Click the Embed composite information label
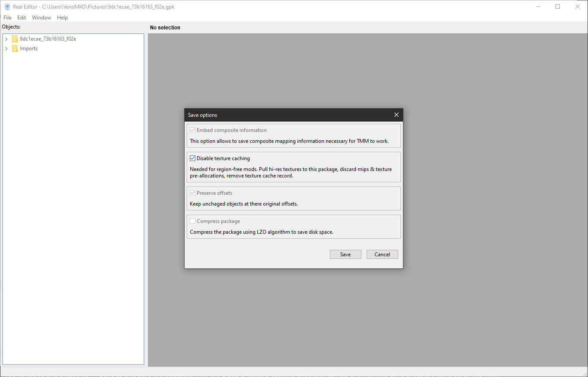The image size is (588, 377). (232, 130)
